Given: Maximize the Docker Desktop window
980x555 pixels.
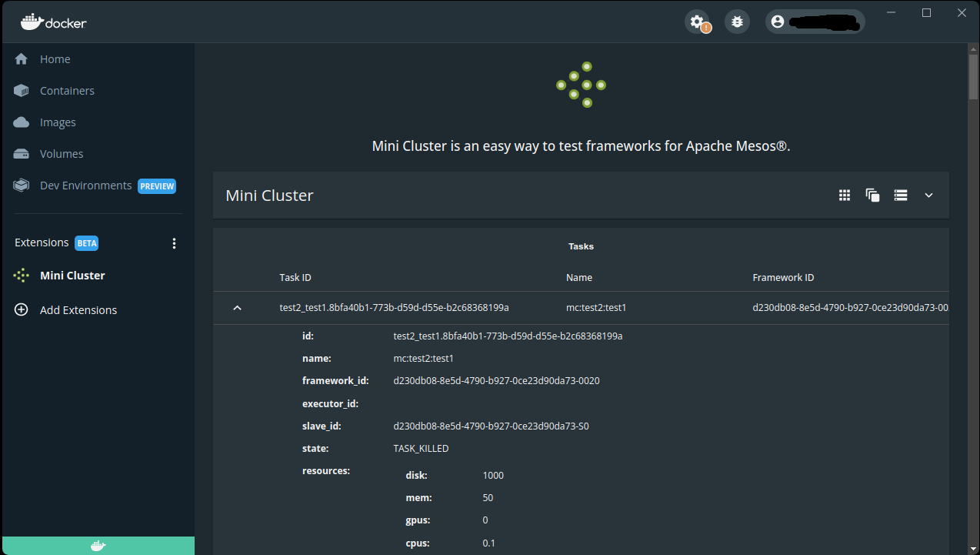Looking at the screenshot, I should 927,12.
